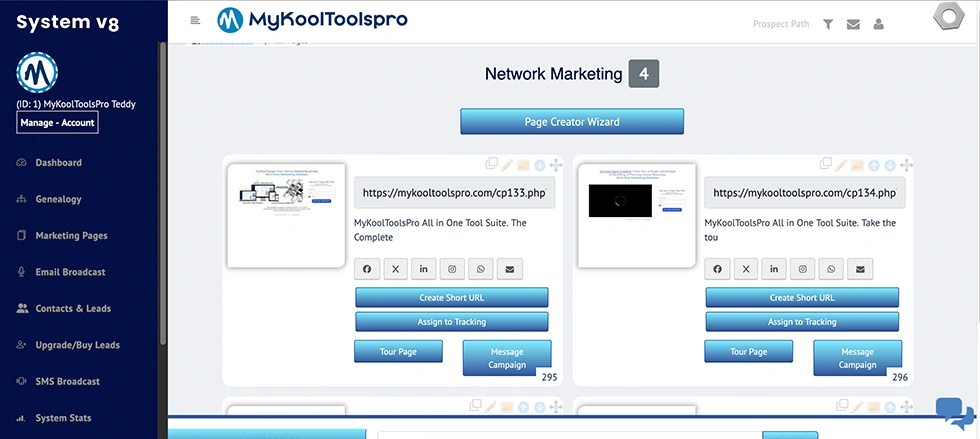The height and width of the screenshot is (439, 980).
Task: Click the copy icon on cp133 card
Action: [492, 165]
